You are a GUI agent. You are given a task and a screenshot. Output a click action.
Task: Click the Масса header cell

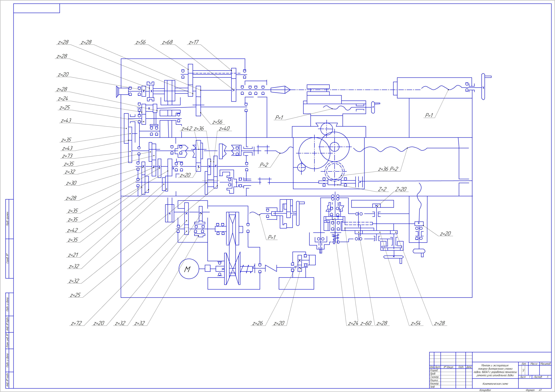534,364
